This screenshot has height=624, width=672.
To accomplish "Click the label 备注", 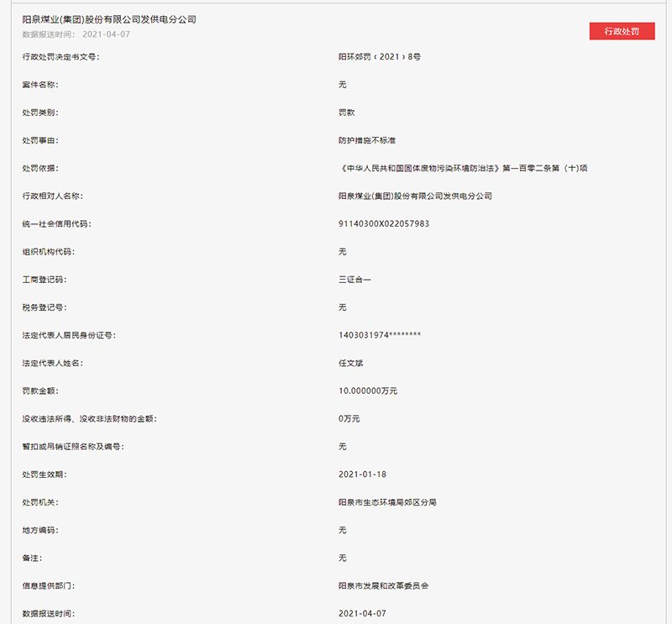I will pyautogui.click(x=32, y=558).
